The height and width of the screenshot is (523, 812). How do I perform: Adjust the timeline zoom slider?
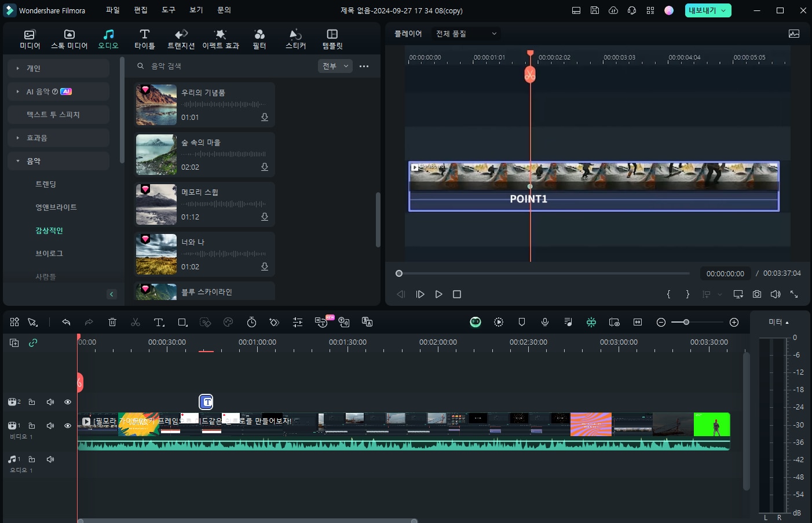686,322
